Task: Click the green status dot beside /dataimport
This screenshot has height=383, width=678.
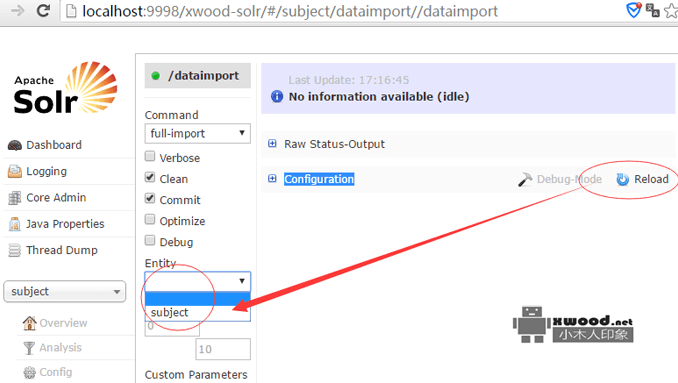Action: coord(156,76)
